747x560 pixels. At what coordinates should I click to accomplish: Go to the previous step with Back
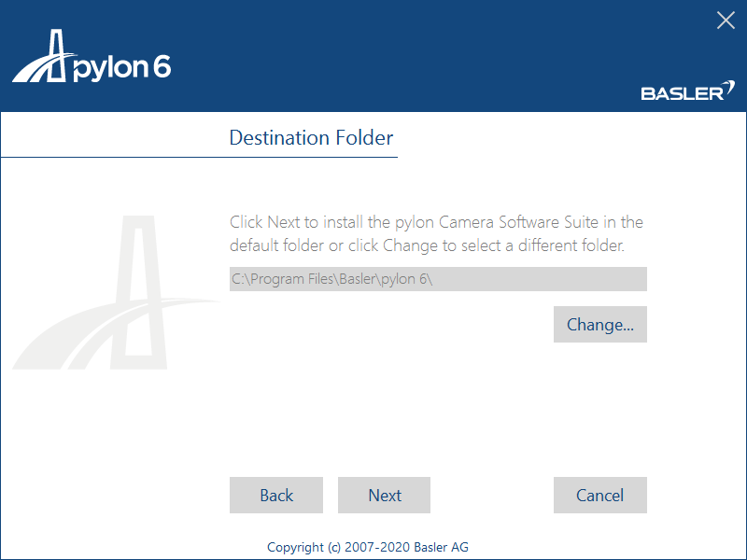pyautogui.click(x=276, y=496)
